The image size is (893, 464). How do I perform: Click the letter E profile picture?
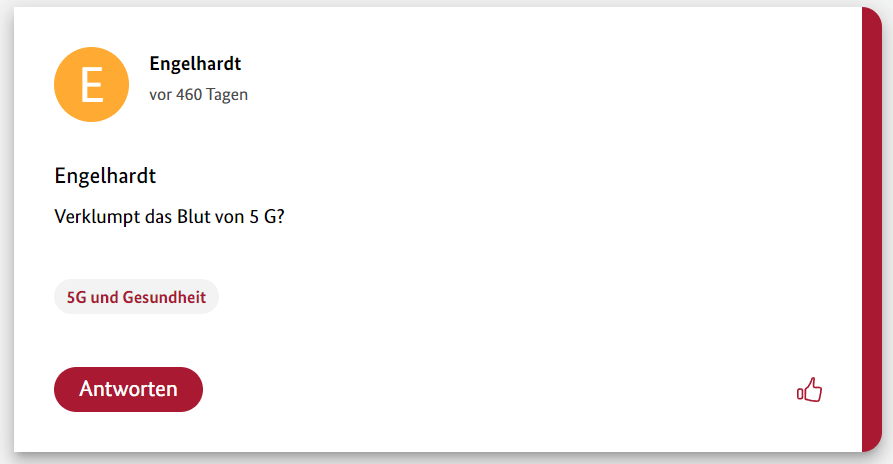coord(91,85)
